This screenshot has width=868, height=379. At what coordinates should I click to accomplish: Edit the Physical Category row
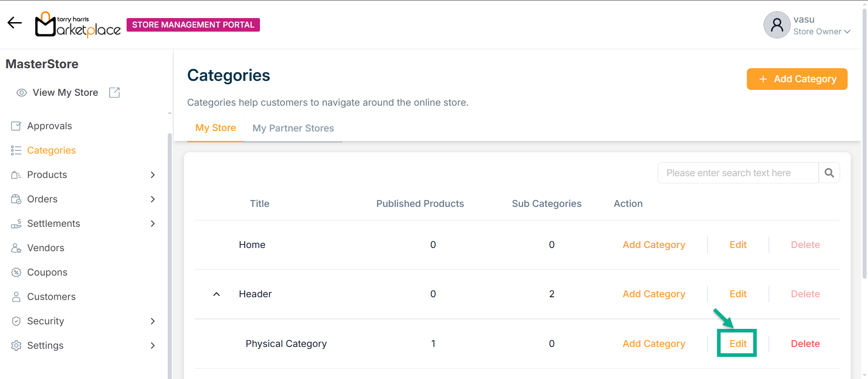(x=738, y=344)
